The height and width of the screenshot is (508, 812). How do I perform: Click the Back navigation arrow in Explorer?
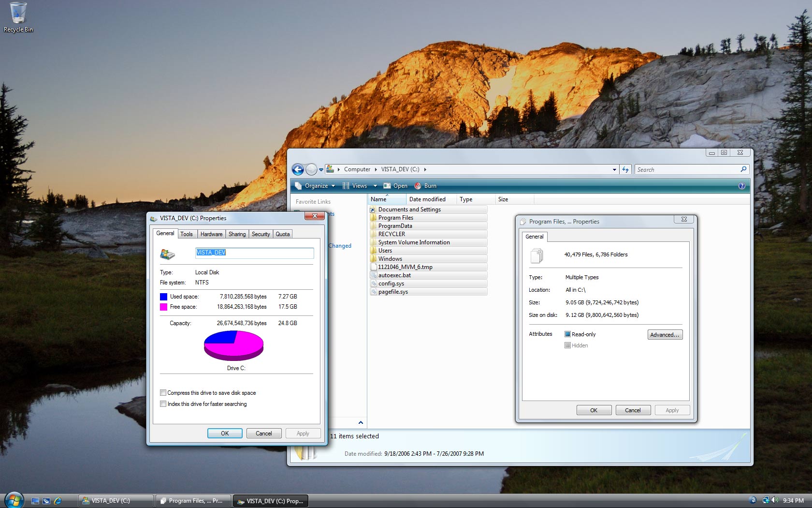(298, 169)
